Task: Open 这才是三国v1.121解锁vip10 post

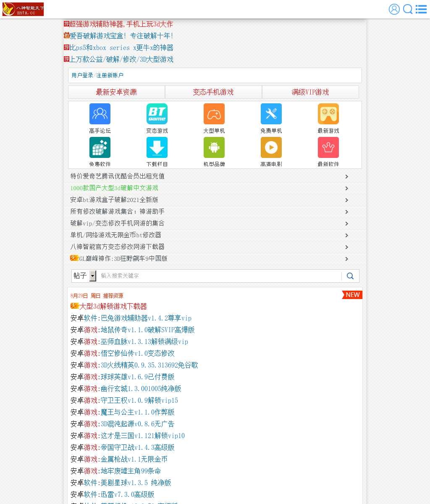Action: click(x=143, y=436)
